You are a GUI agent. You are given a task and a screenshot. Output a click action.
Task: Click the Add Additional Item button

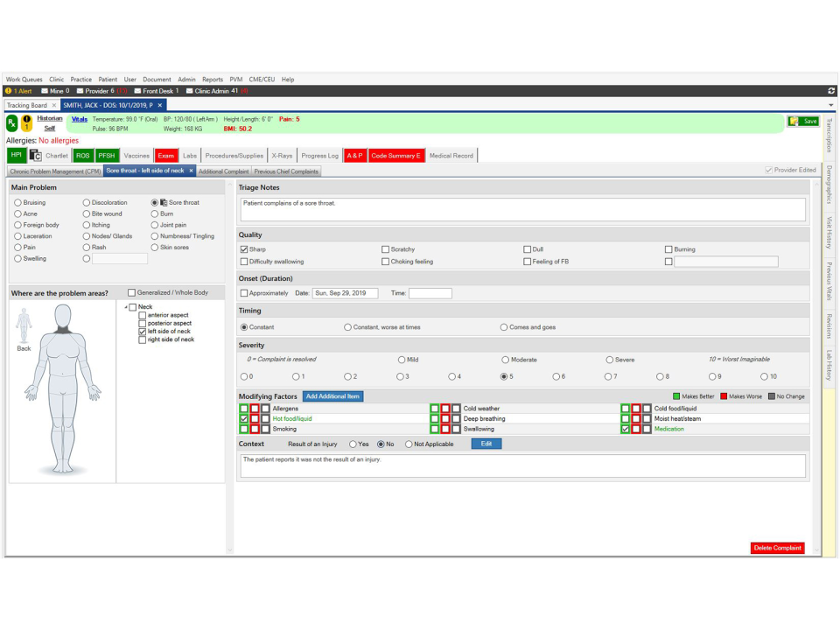[333, 396]
